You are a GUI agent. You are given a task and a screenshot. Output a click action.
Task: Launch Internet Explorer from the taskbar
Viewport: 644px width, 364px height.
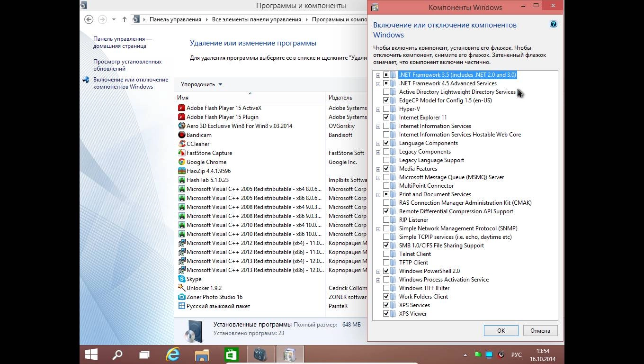pyautogui.click(x=173, y=355)
